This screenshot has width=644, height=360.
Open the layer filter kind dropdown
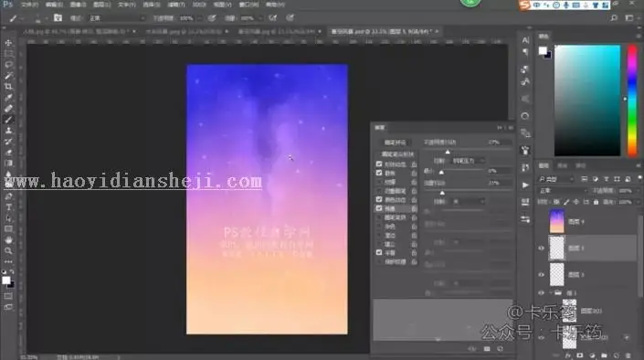pyautogui.click(x=556, y=179)
